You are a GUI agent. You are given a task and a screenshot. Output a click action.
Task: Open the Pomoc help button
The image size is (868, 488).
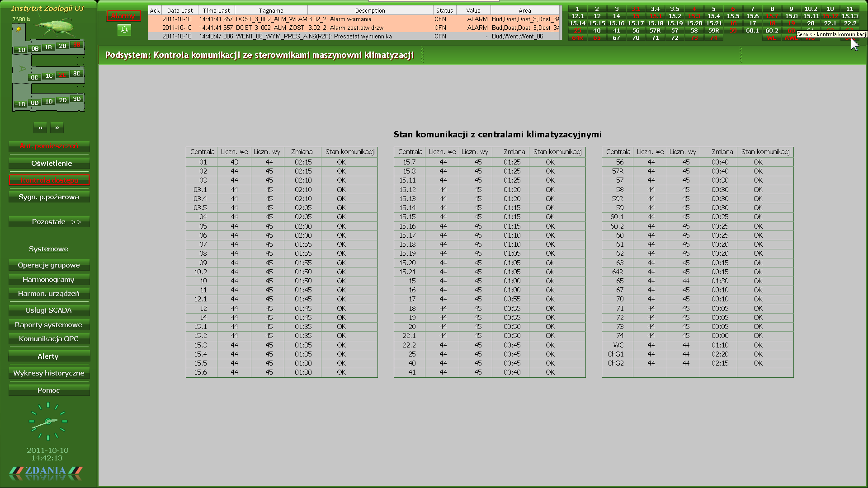(49, 390)
